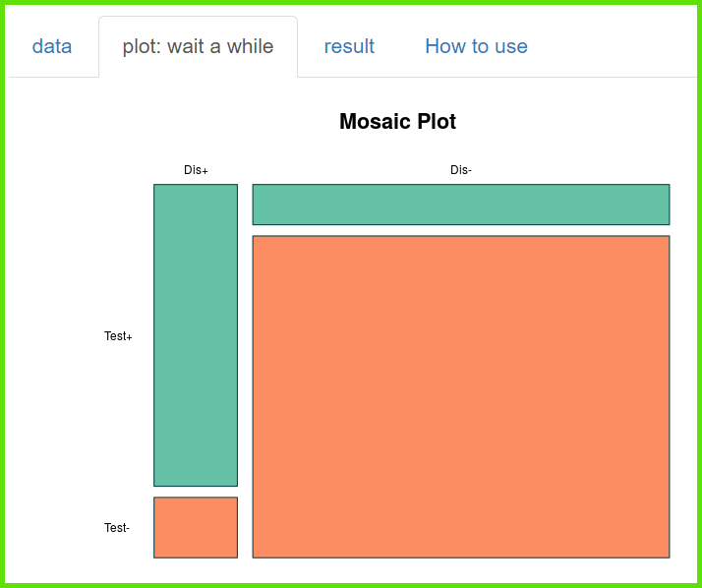This screenshot has height=588, width=702.
Task: Click the word 'Plot' in the title
Action: (437, 122)
